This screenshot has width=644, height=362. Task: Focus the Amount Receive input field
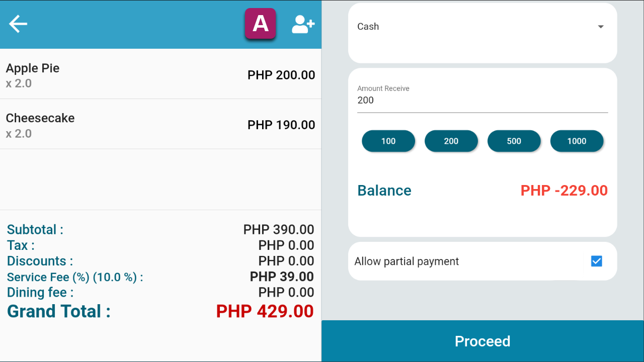click(x=482, y=100)
